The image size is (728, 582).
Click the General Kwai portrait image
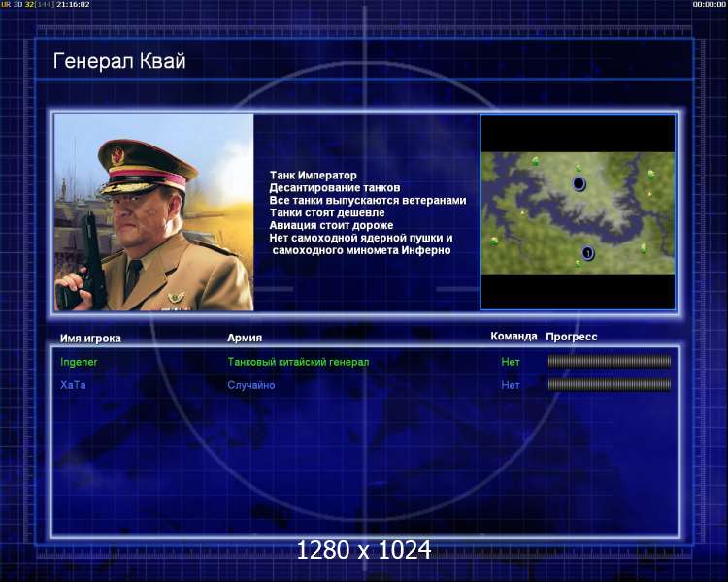coord(154,212)
